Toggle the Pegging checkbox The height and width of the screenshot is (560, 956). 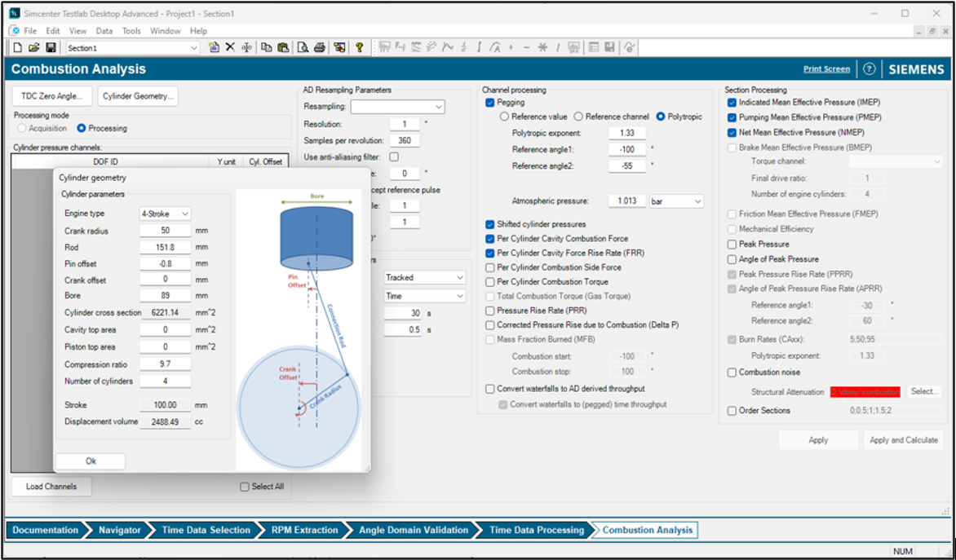coord(490,103)
